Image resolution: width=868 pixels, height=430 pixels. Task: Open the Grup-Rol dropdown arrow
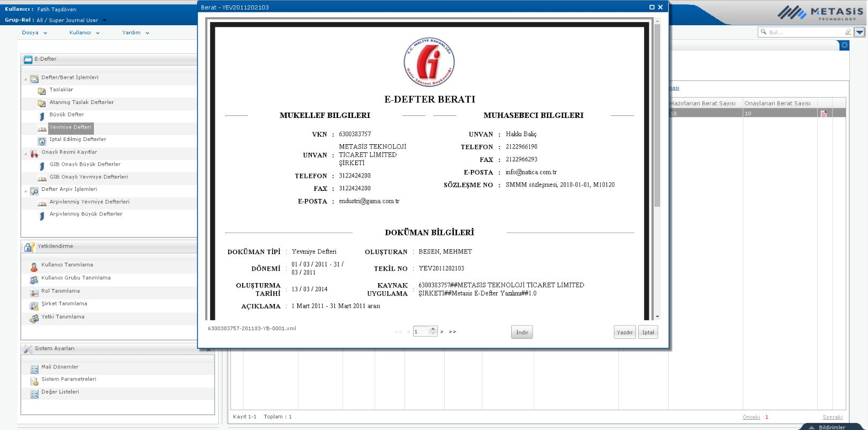coord(104,20)
